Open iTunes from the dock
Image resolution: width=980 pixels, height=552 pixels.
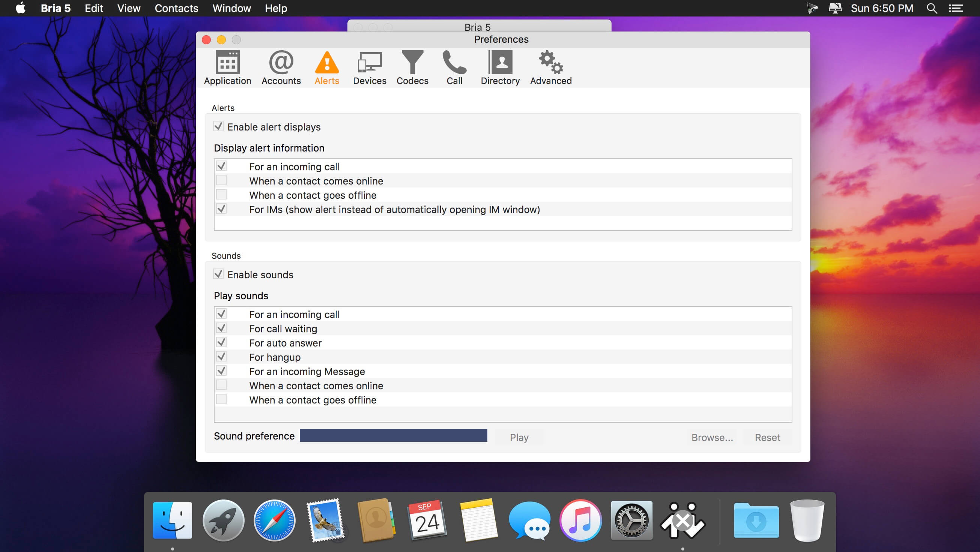pyautogui.click(x=580, y=520)
